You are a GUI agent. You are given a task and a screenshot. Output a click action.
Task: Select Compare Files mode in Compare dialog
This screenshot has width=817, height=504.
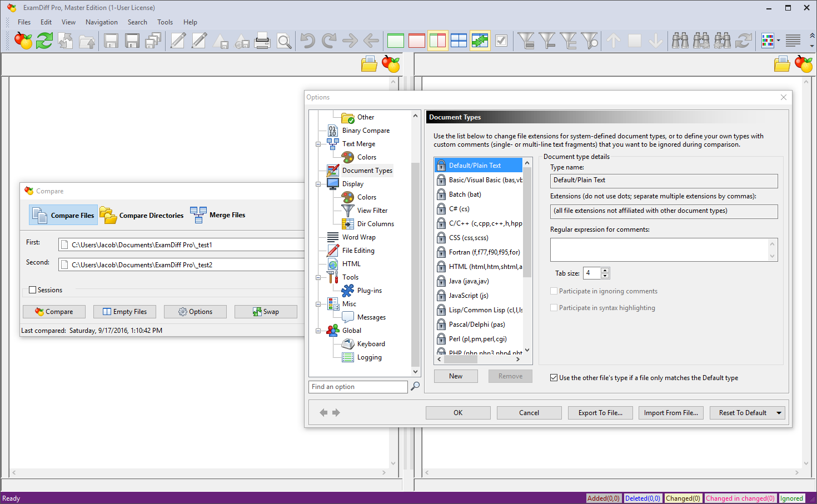tap(63, 215)
